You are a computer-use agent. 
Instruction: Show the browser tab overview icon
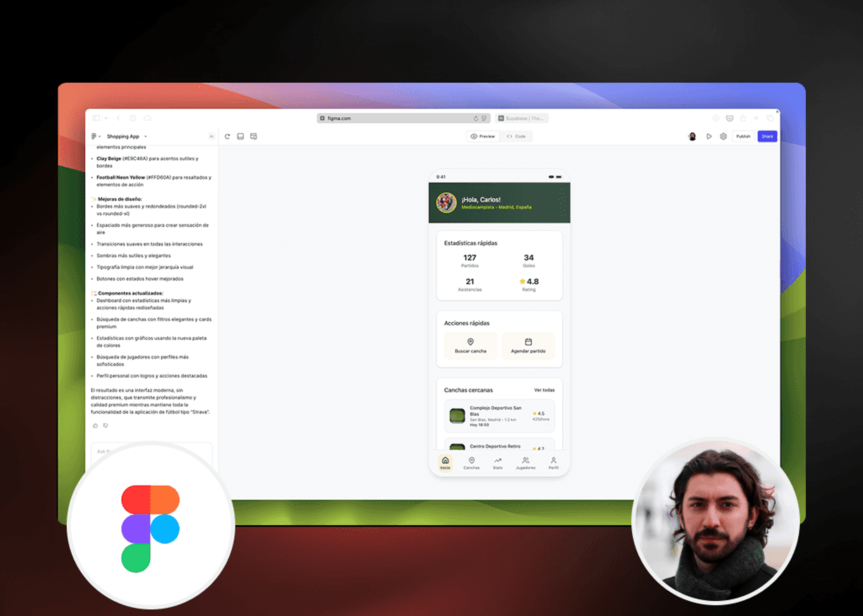tap(770, 118)
